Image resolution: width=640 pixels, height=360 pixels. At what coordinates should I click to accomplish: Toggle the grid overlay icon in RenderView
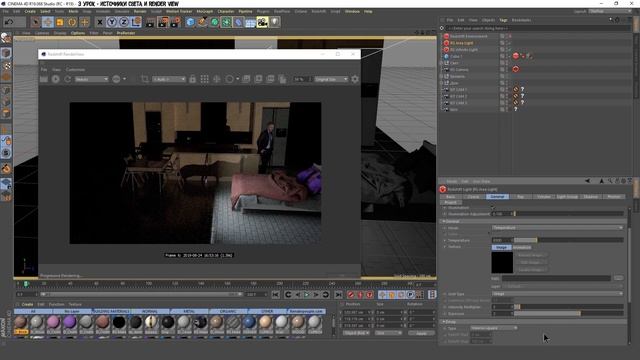(204, 79)
